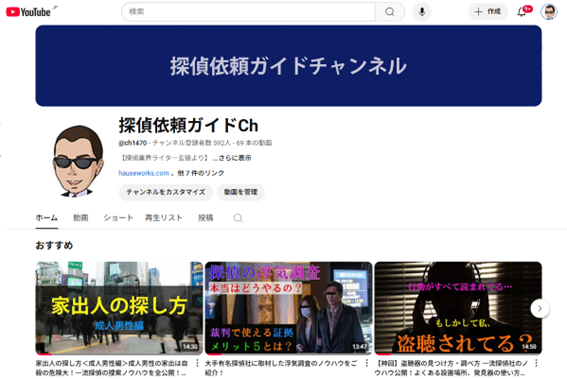Viewport: 567px width, 379px height.
Task: Switch to the ショート tab
Action: (118, 218)
